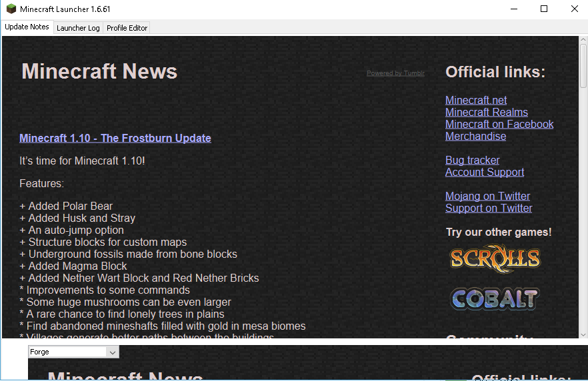588x381 pixels.
Task: Click the 'Features:' label
Action: 41,184
